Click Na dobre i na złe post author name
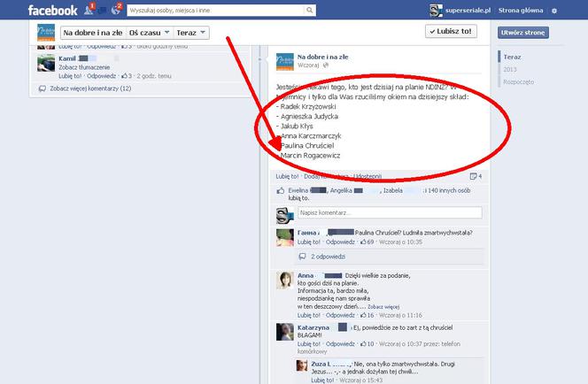The width and height of the screenshot is (588, 384). [x=322, y=57]
